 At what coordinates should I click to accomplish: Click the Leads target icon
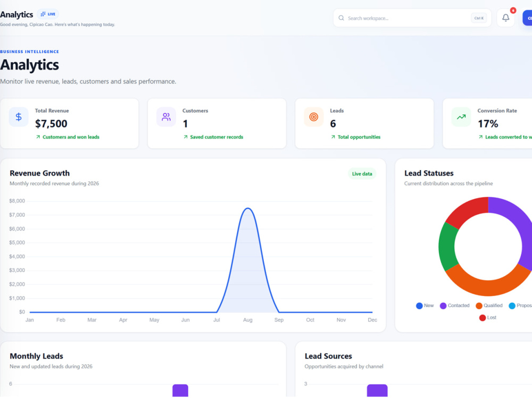point(314,117)
